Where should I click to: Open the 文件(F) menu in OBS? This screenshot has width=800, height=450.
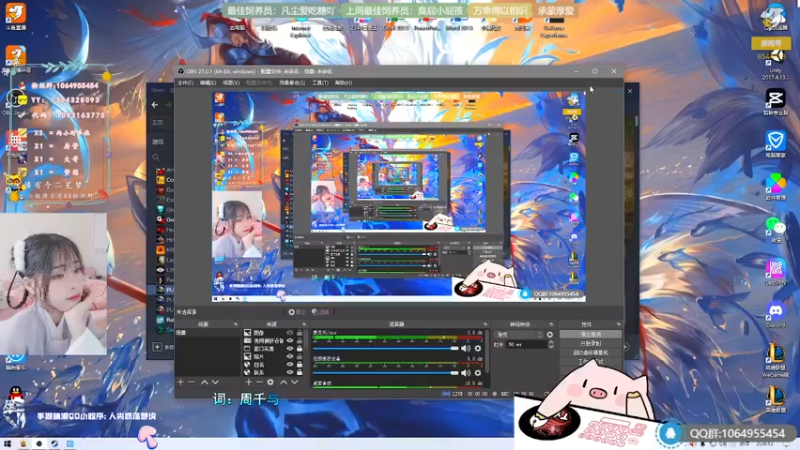(185, 83)
